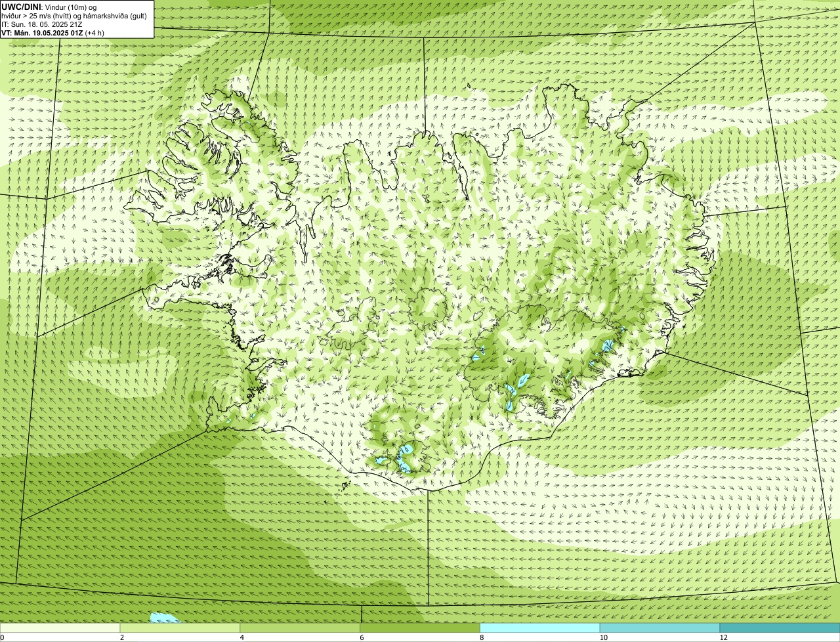The image size is (840, 642).
Task: Click the '10' tick label on color scale
Action: point(603,637)
